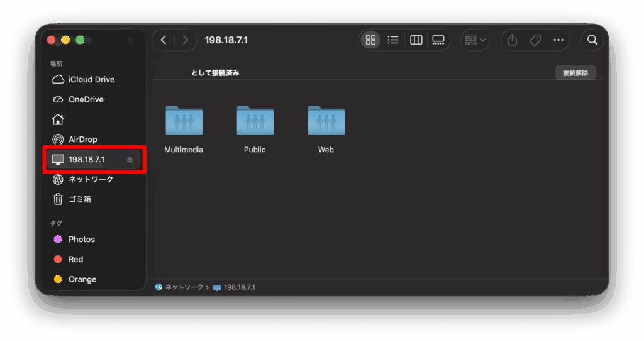Open the Multimedia shared folder
Viewport: 644px width, 342px height.
click(184, 121)
